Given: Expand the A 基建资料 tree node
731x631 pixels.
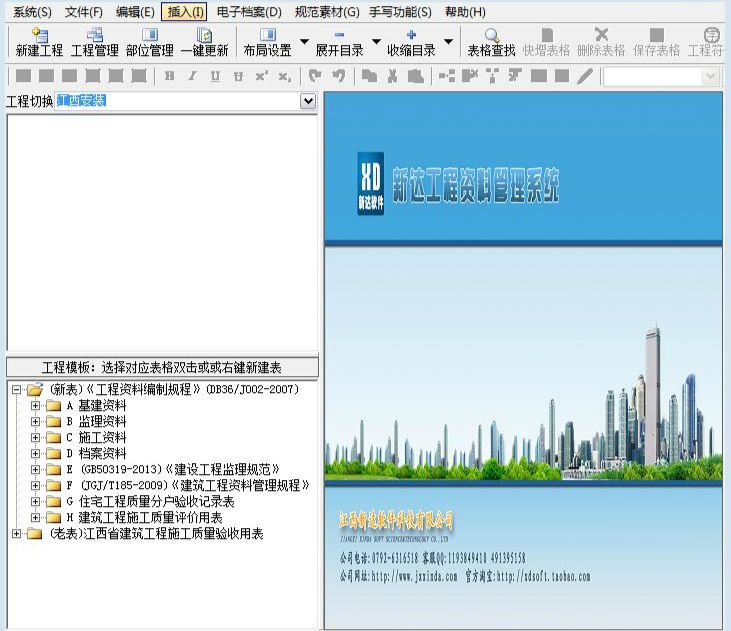Looking at the screenshot, I should pos(36,406).
